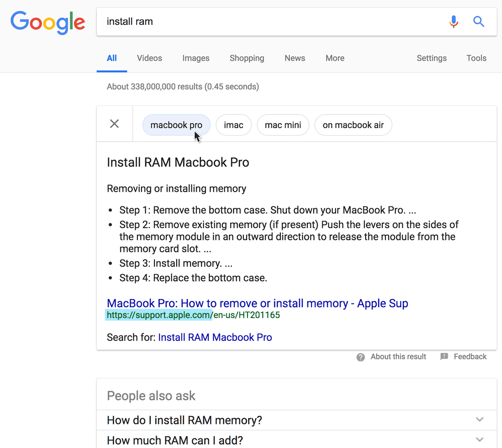Switch to the Videos tab
This screenshot has width=502, height=448.
(x=149, y=58)
